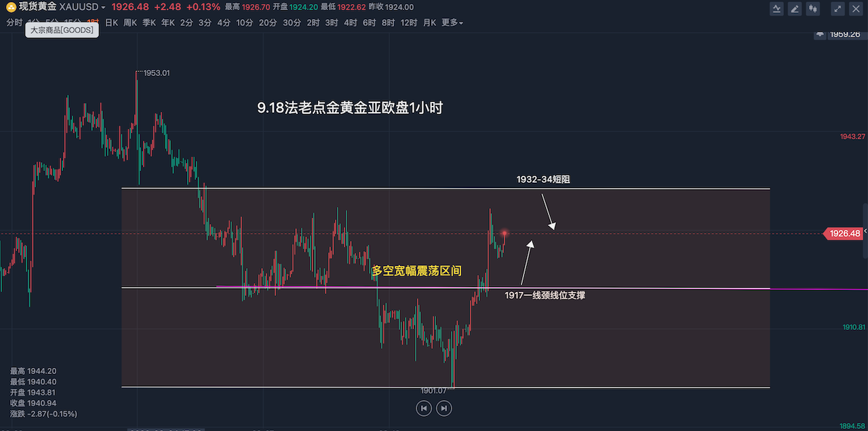Select the 周K weekly timeframe
Screen dimensions: 868x431
pyautogui.click(x=130, y=22)
